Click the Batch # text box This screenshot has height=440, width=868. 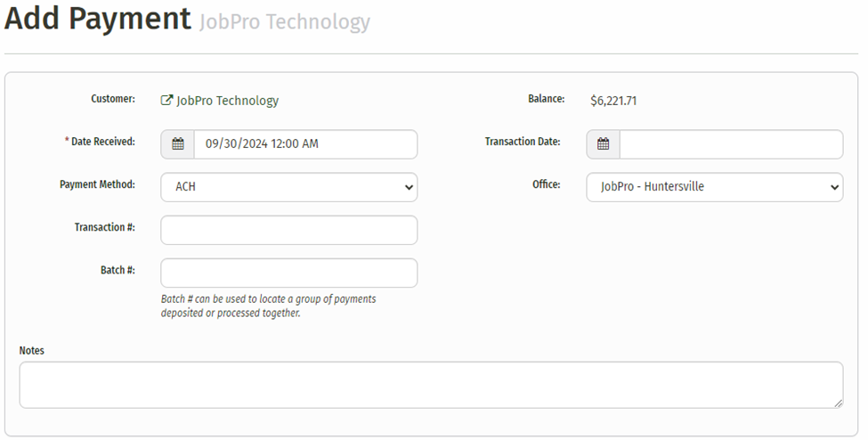click(288, 273)
